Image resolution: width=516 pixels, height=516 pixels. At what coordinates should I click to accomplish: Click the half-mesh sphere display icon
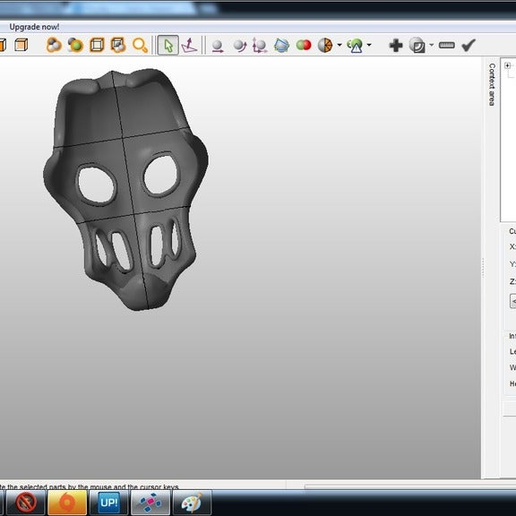[325, 45]
